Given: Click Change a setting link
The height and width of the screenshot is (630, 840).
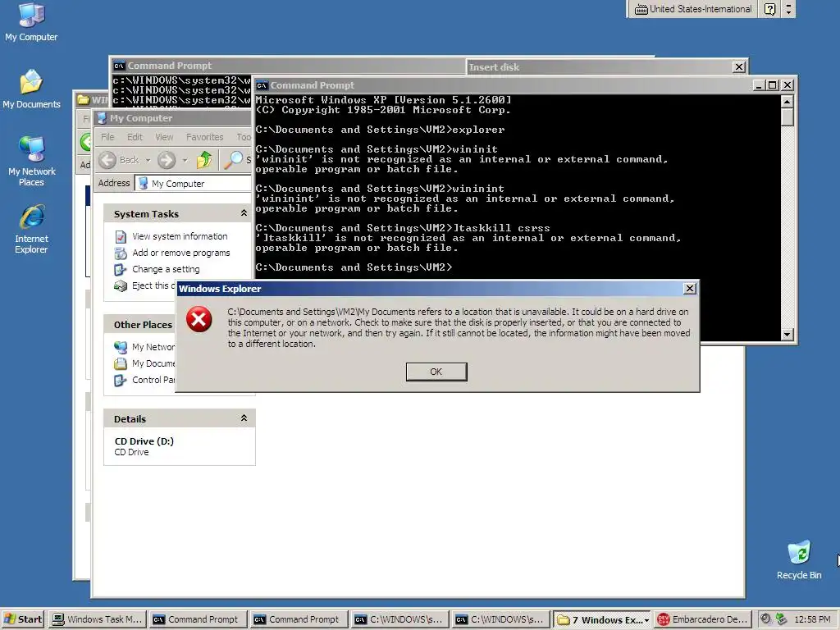Looking at the screenshot, I should point(166,269).
